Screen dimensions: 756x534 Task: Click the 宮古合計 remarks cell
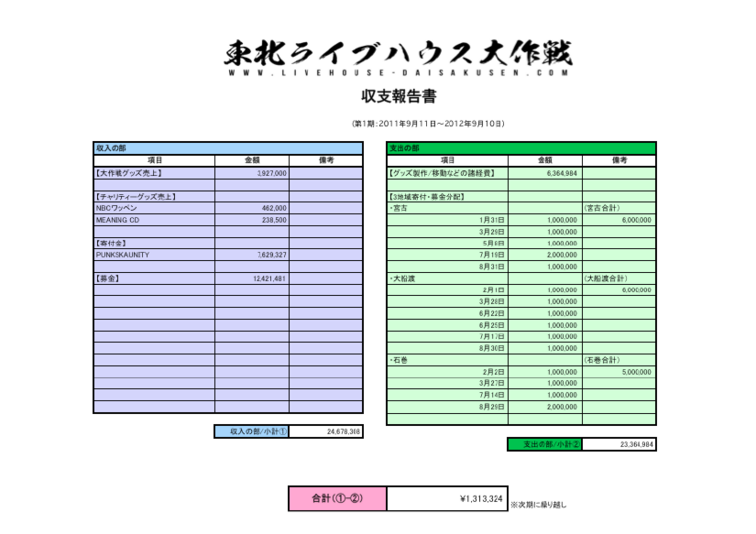[619, 208]
